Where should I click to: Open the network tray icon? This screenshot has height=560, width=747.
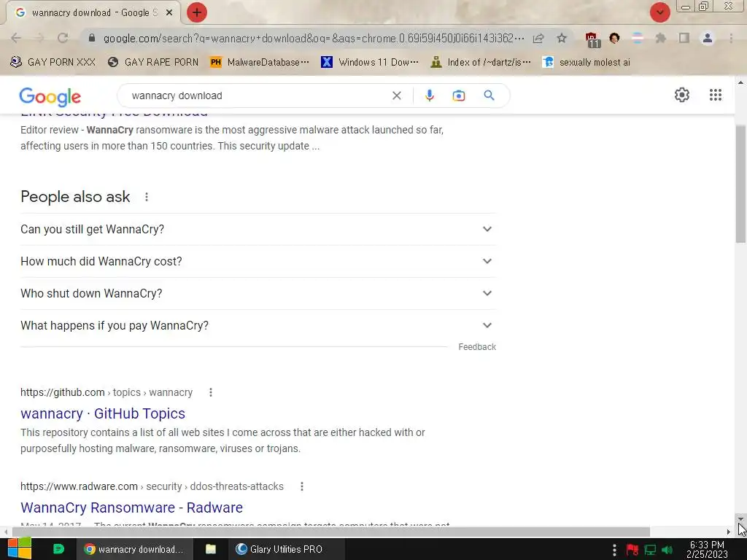pyautogui.click(x=650, y=550)
